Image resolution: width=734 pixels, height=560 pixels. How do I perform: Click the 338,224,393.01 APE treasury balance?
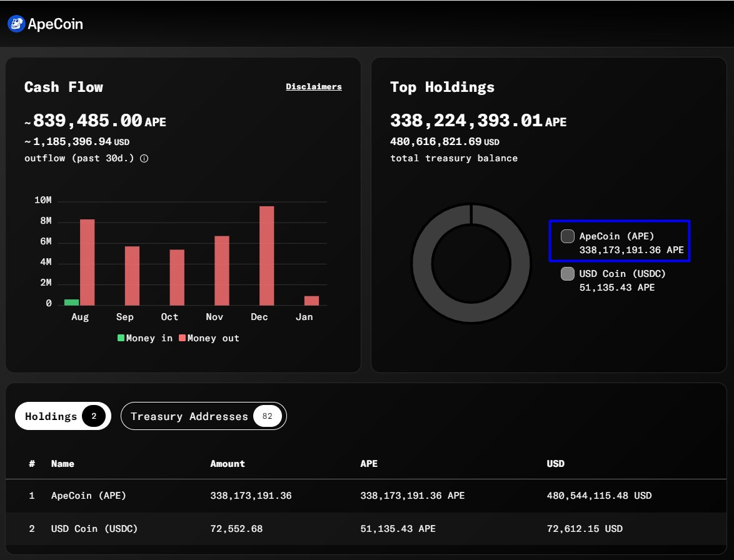click(x=478, y=121)
